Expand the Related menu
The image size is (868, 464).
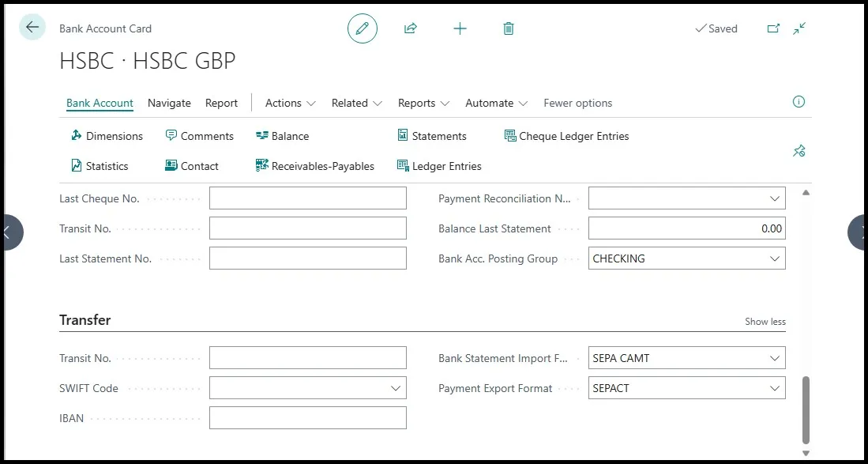(x=357, y=103)
